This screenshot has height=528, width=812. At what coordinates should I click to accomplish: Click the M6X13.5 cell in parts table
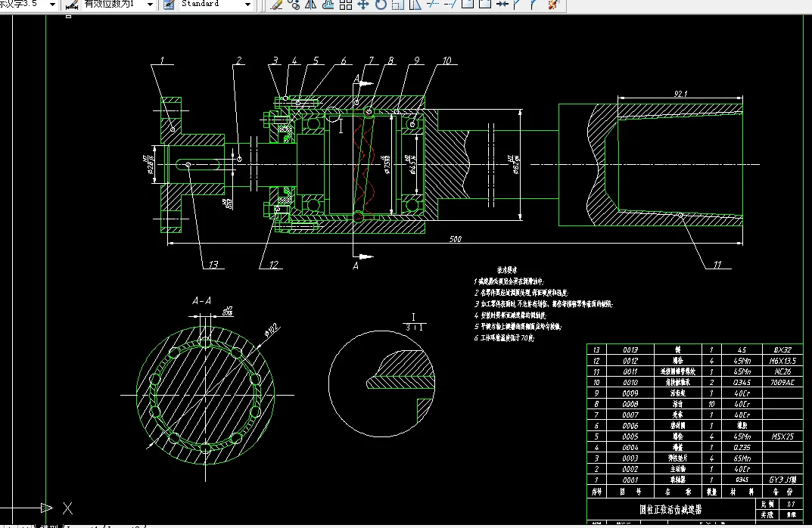tap(782, 361)
